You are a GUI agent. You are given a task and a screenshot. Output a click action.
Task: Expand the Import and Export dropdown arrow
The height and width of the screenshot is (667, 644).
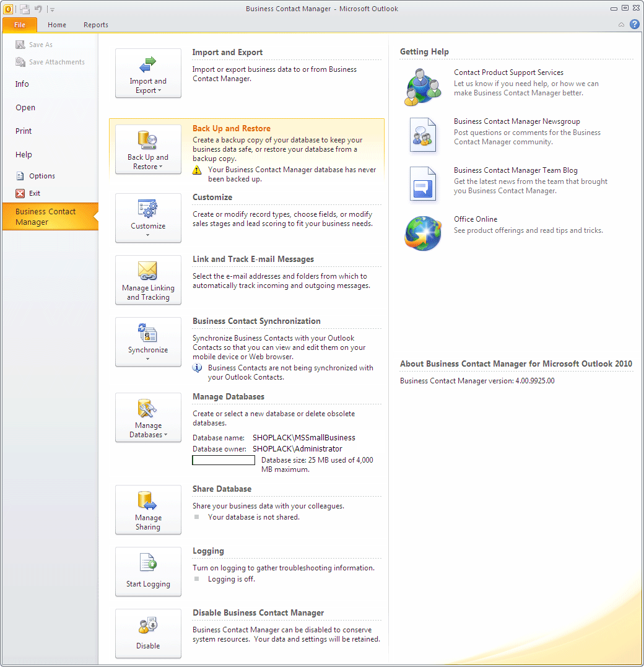click(x=160, y=90)
